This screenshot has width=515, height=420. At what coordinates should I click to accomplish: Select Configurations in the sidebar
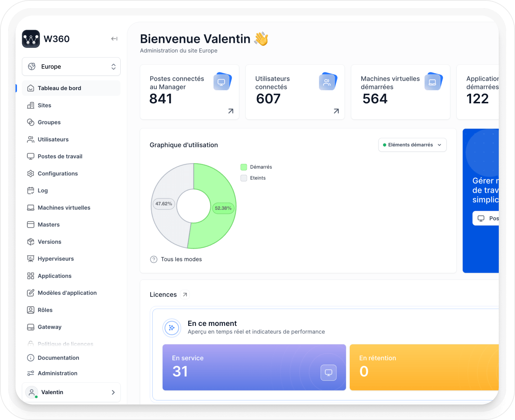pos(58,173)
